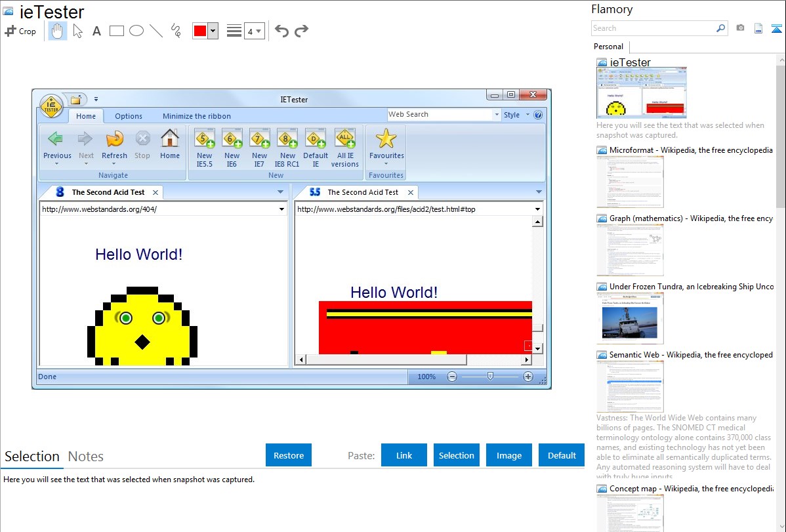Open a New IE5.5 tab
The height and width of the screenshot is (532, 786).
coord(205,148)
